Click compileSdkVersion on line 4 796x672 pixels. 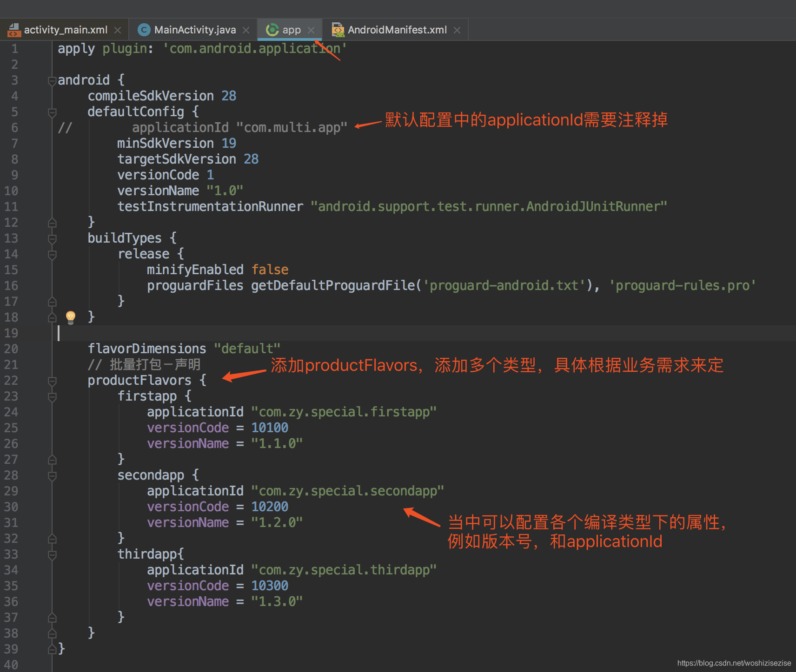151,96
